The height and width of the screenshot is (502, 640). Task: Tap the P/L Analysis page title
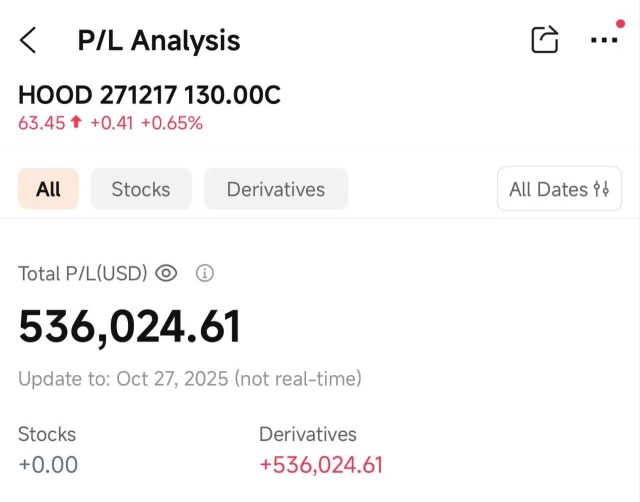159,41
